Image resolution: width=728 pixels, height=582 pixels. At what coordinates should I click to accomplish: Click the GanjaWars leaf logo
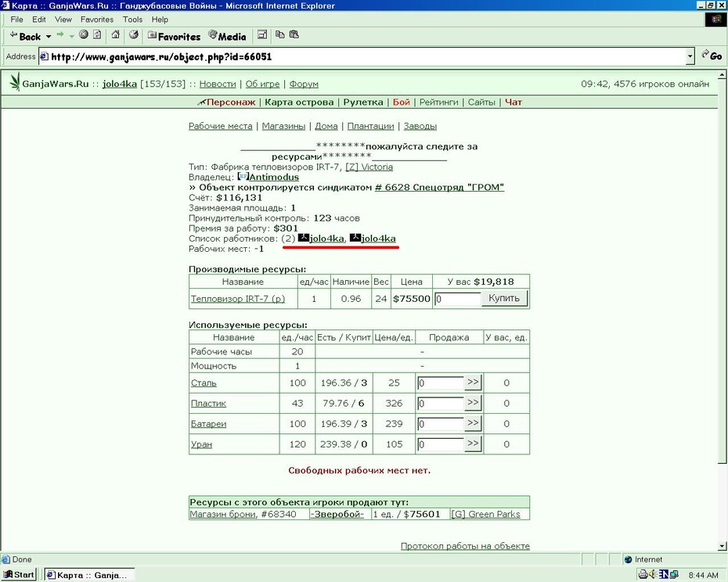click(x=15, y=81)
